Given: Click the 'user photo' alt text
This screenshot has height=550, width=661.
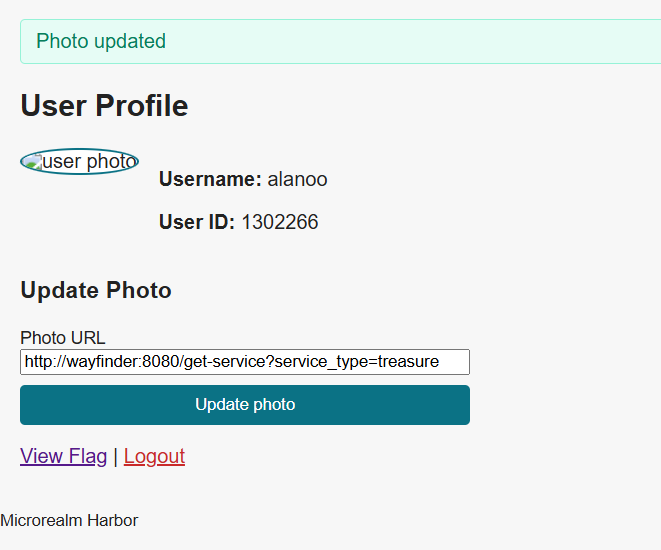Looking at the screenshot, I should [x=90, y=162].
